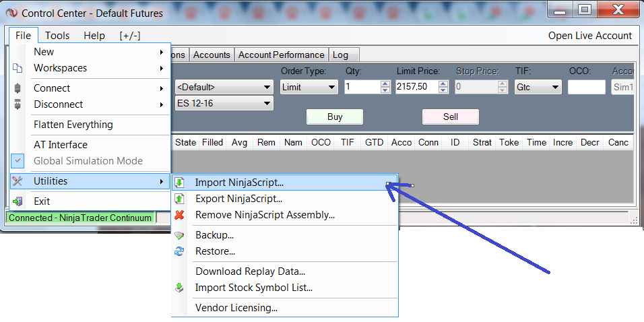The width and height of the screenshot is (644, 322).
Task: Toggle Global Simulation Mode checkmark
Action: click(18, 161)
